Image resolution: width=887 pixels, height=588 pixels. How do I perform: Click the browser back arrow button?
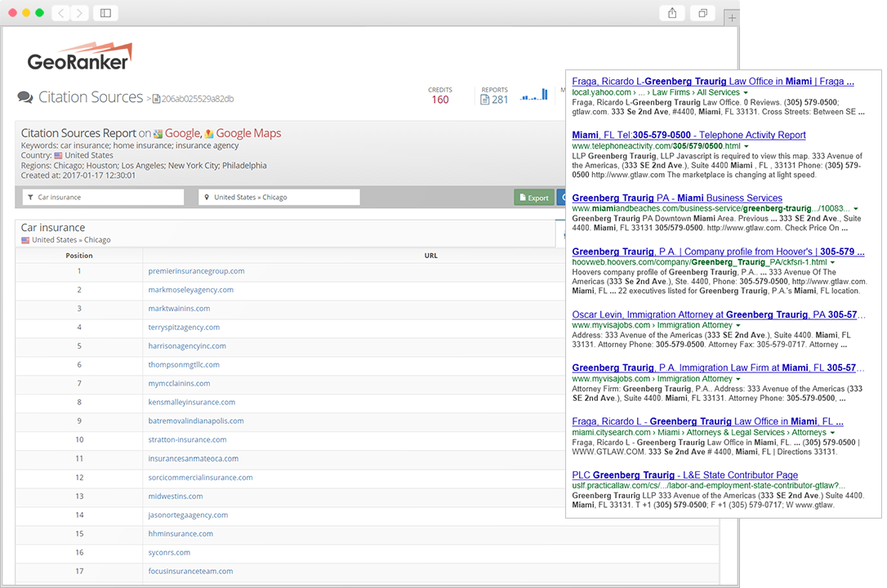coord(61,13)
